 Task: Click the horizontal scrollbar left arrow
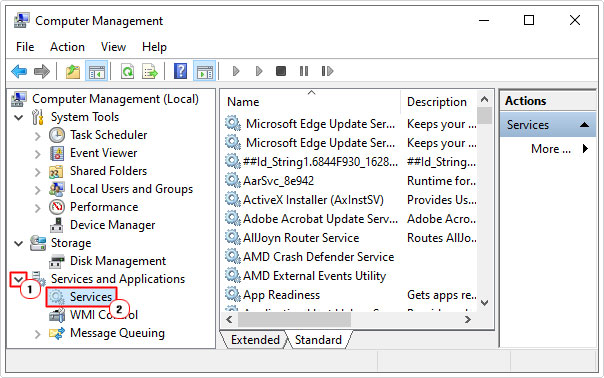click(x=230, y=319)
